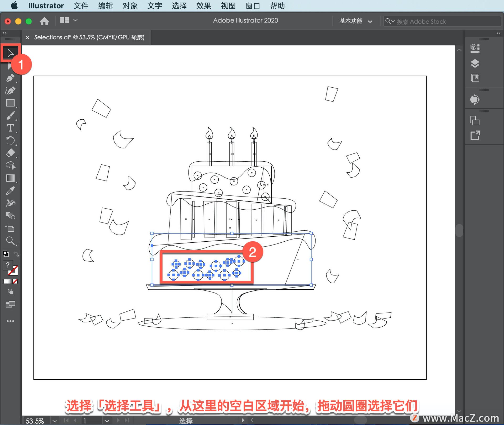Click the scroll up arrow
The width and height of the screenshot is (504, 425).
(x=459, y=50)
